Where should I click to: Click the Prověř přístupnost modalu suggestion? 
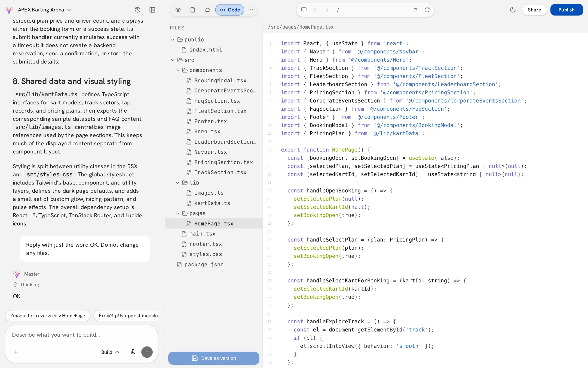coord(126,316)
